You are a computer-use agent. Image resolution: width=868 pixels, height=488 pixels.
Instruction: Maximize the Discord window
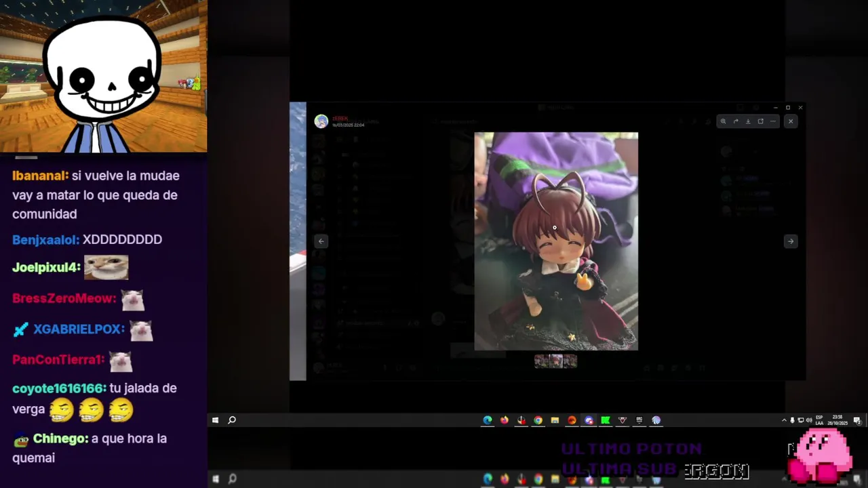click(x=788, y=107)
